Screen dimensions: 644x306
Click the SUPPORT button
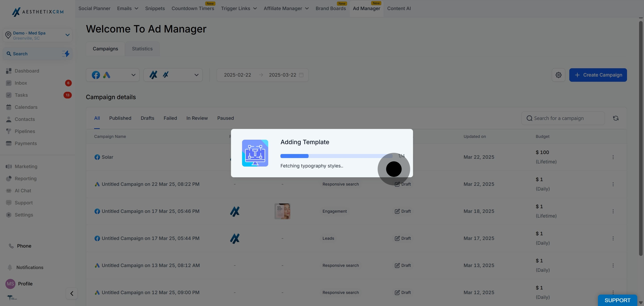coord(617,300)
